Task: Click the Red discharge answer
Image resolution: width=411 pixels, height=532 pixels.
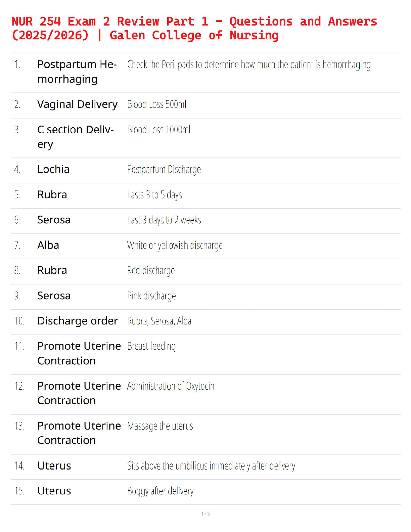Action: 151,270
